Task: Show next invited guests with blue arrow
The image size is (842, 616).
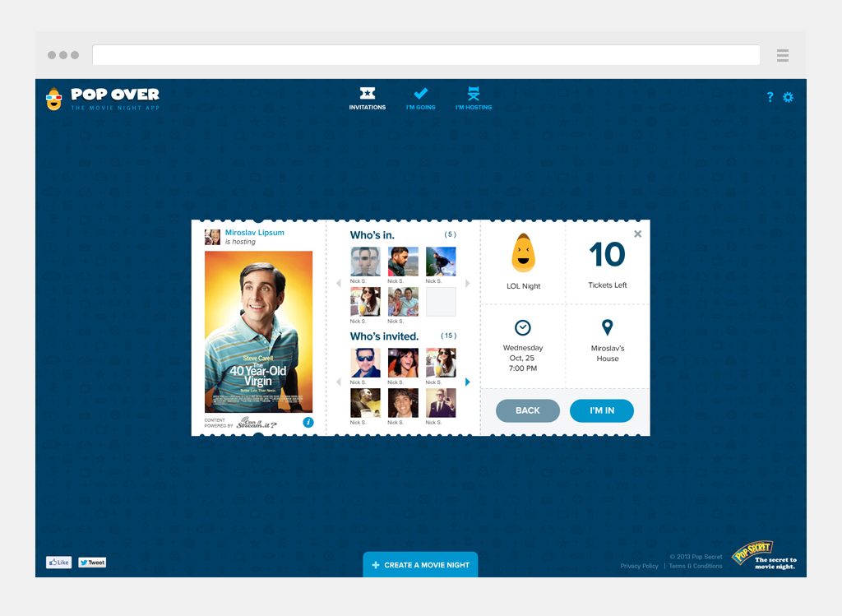Action: pos(468,382)
